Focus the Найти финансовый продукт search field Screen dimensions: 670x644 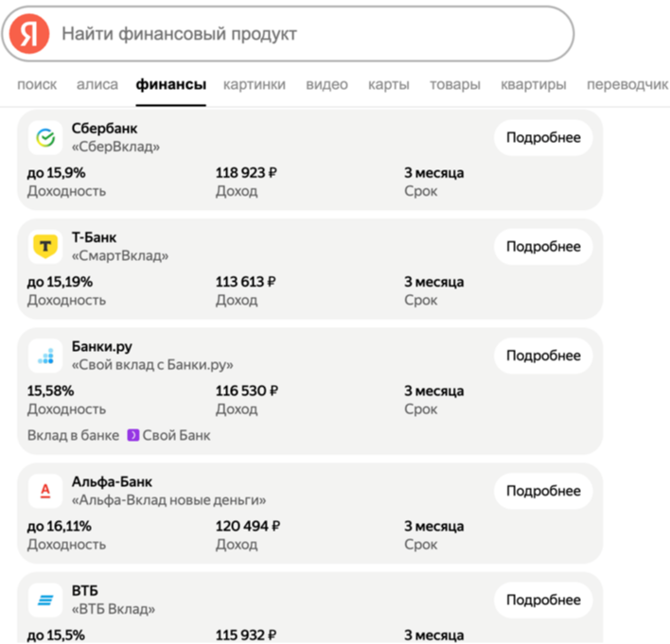point(312,34)
